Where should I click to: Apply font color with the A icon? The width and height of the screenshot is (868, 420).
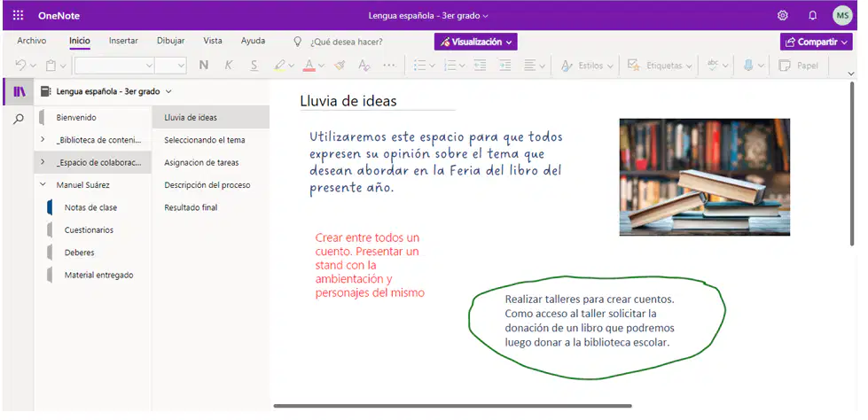[x=309, y=66]
